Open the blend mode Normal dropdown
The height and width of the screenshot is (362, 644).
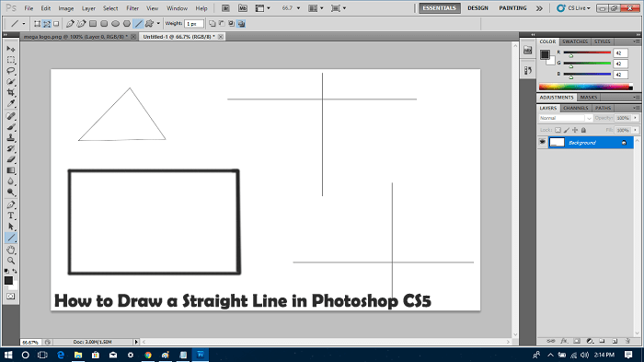tap(566, 118)
